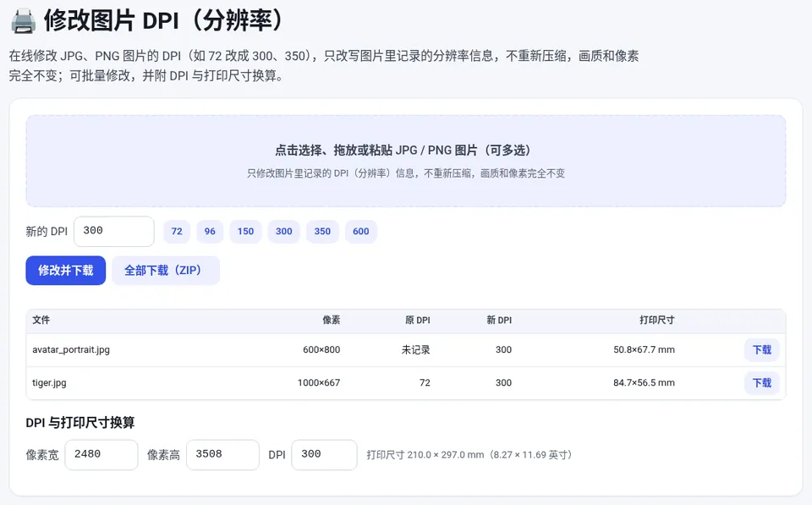Focus the 像素宽 input showing 2480
This screenshot has width=812, height=505.
pyautogui.click(x=101, y=455)
